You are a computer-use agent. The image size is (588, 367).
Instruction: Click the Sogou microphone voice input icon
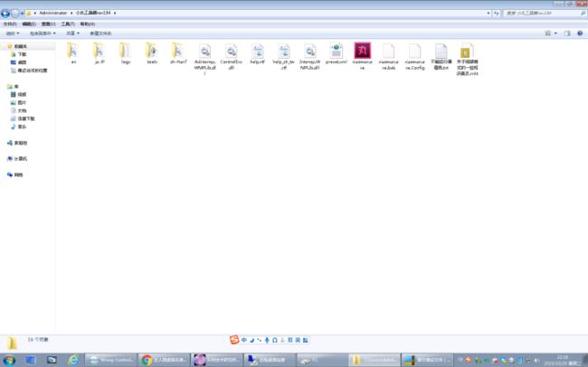(x=267, y=340)
